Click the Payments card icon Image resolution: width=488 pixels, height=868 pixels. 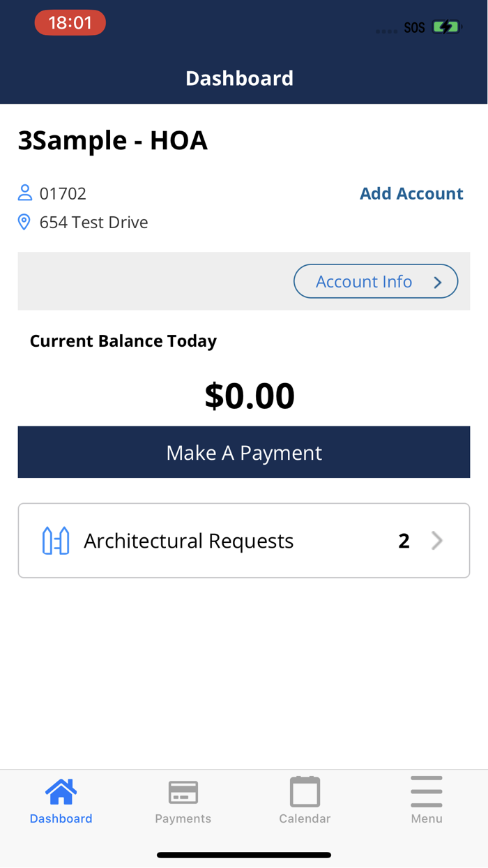[x=183, y=791]
